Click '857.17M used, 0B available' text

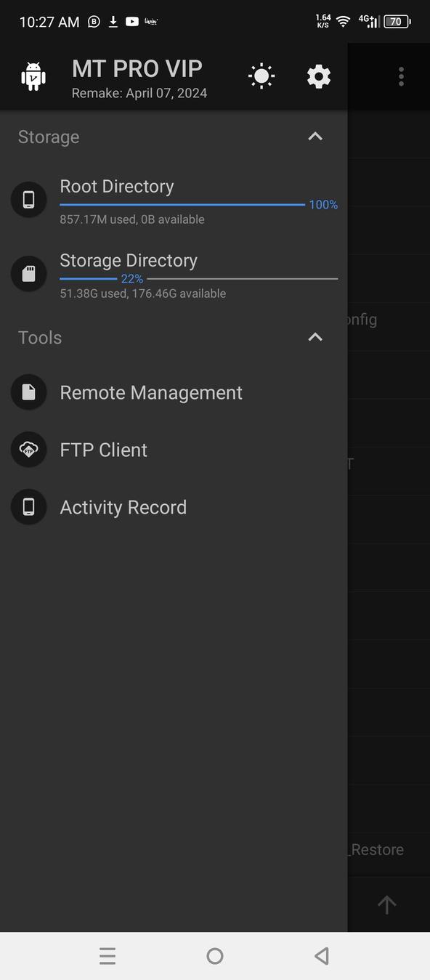click(132, 219)
